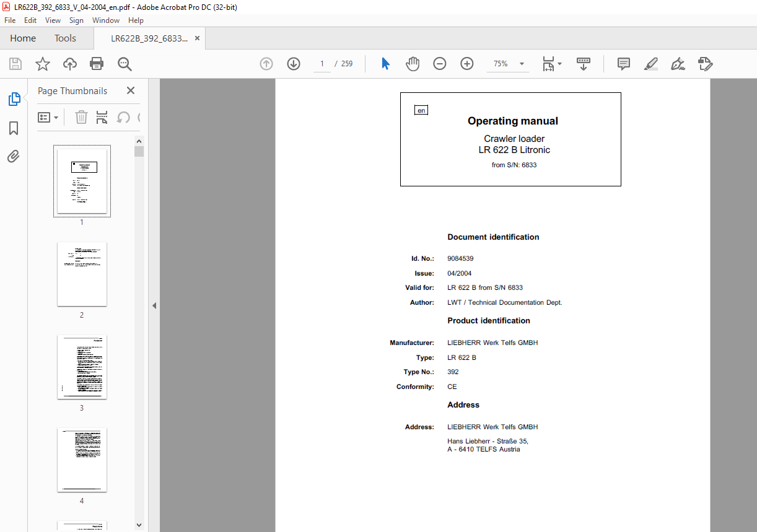Collapse the navigation pane arrow
757x532 pixels.
click(x=154, y=305)
